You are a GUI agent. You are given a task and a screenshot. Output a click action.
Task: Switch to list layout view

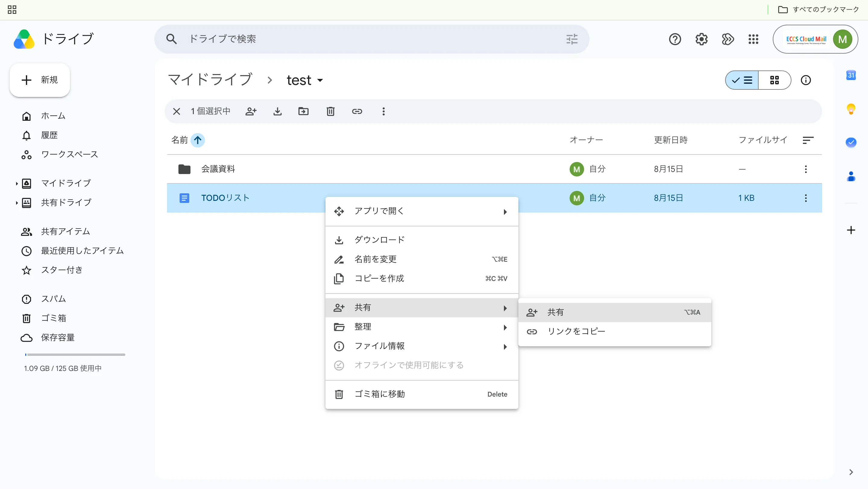click(x=742, y=80)
